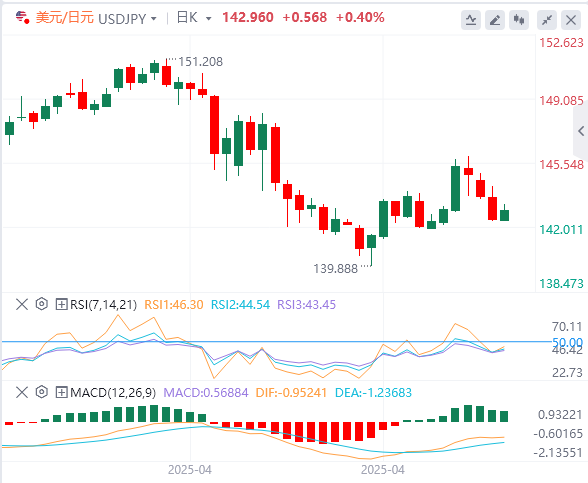Click the RSI(7,14,21) indicator label

[103, 304]
